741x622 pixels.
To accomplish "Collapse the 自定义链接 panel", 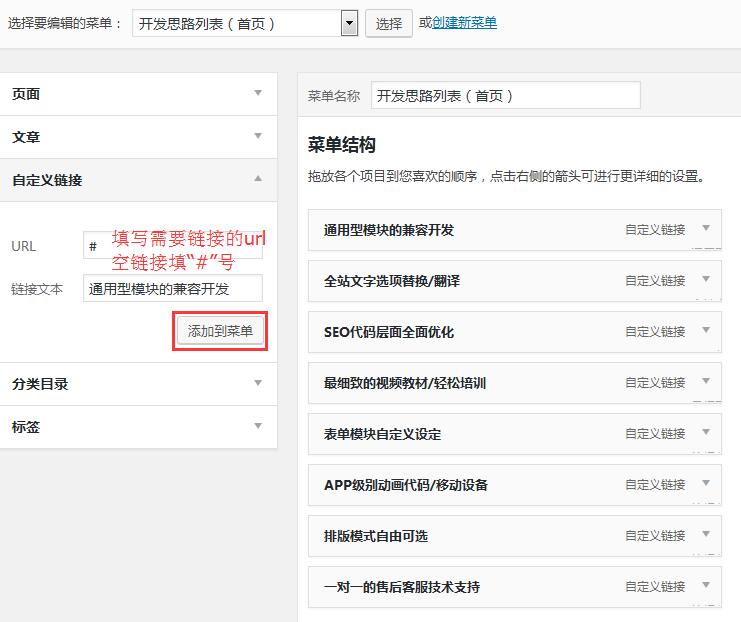I will (x=257, y=180).
